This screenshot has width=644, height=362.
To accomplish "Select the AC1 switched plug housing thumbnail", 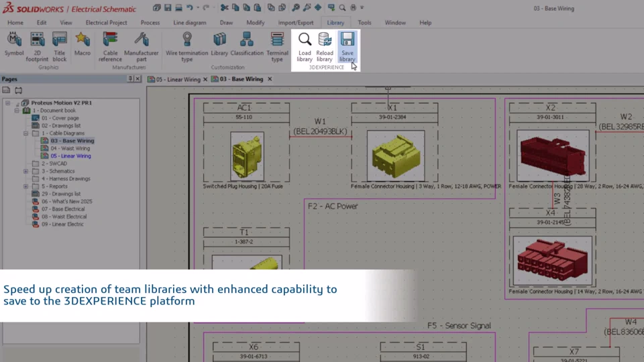I will 248,156.
